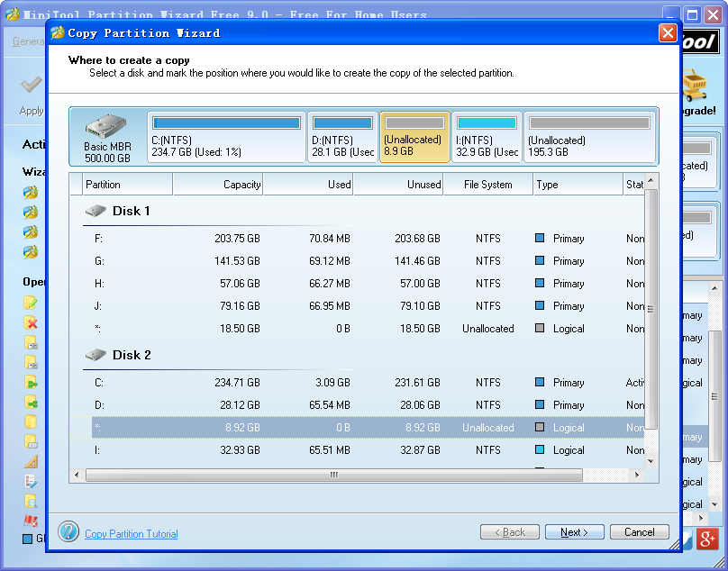Select the 8.92 GB unallocated row
This screenshot has height=571, width=728.
coord(357,428)
